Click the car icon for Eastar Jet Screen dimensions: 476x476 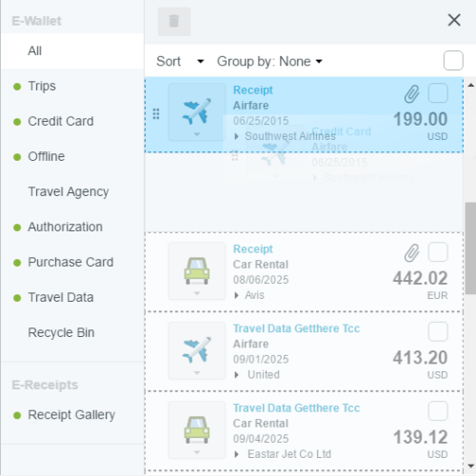[197, 429]
